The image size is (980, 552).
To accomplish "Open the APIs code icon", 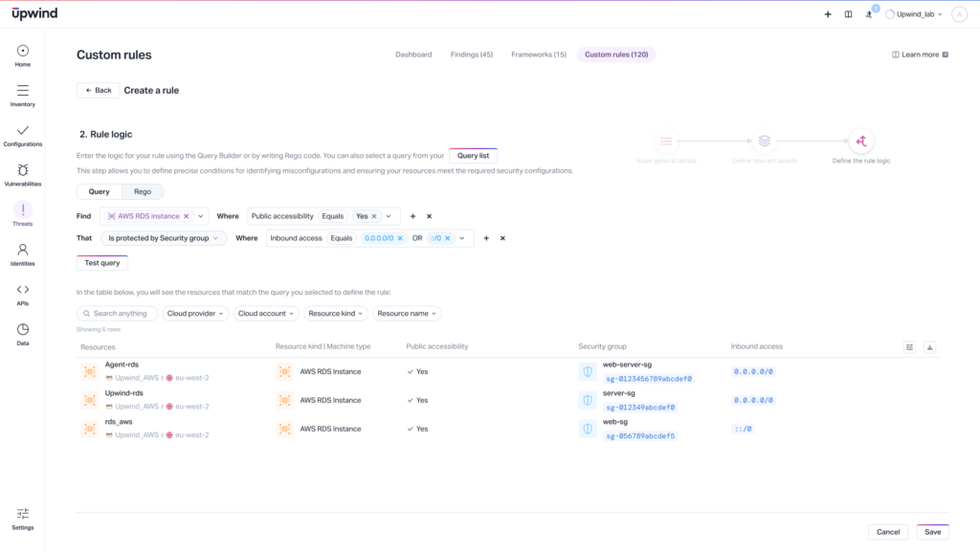I will click(x=23, y=290).
